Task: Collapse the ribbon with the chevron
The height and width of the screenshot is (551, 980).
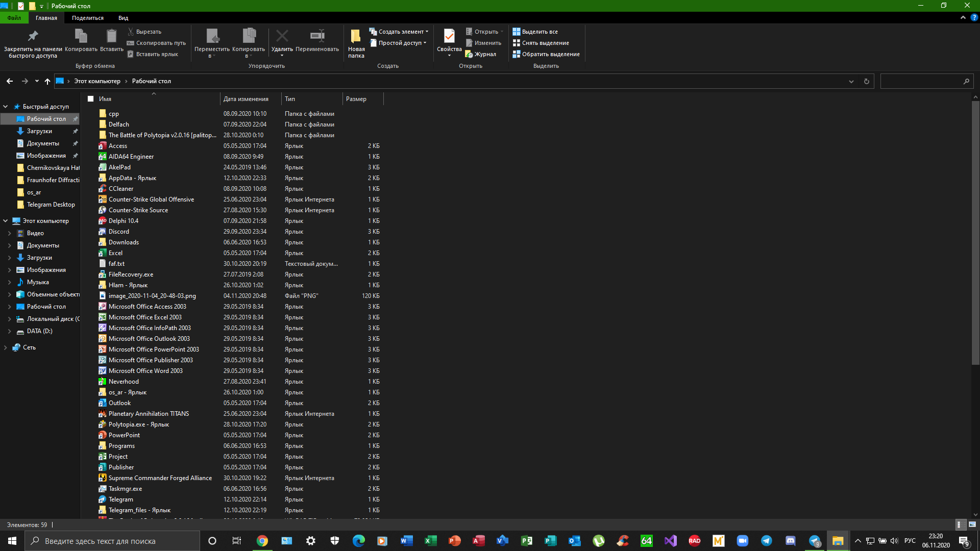Action: [963, 17]
